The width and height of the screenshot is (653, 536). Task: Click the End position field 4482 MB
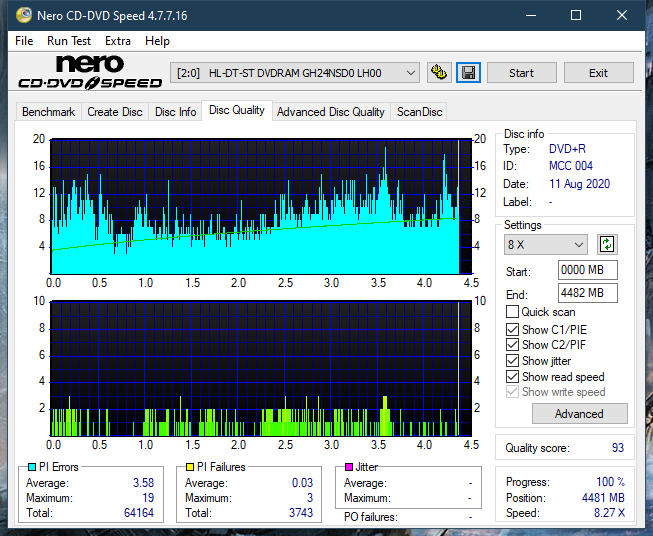588,293
